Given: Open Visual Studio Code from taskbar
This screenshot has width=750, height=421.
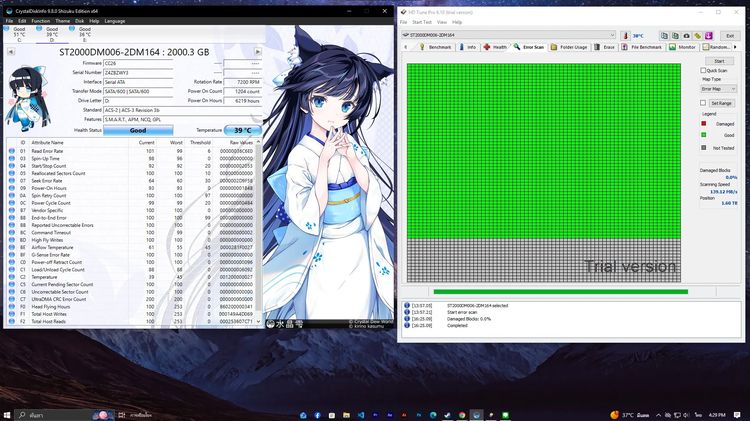Looking at the screenshot, I should [361, 415].
